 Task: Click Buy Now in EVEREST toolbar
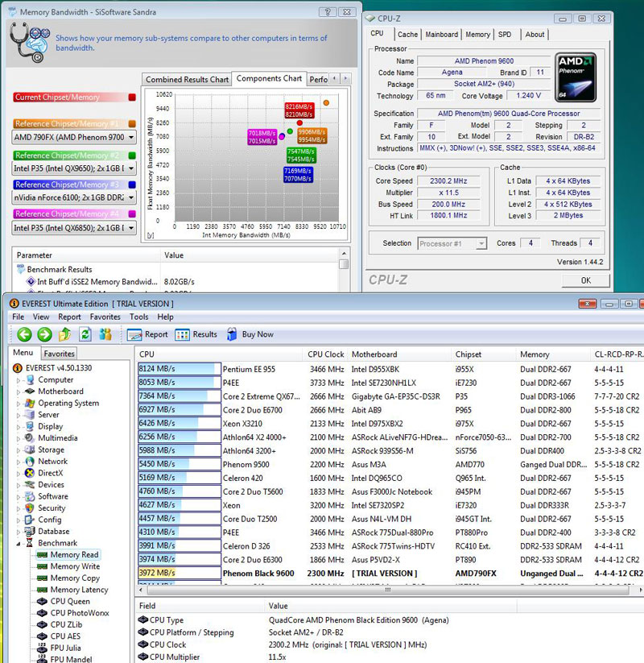pos(250,334)
